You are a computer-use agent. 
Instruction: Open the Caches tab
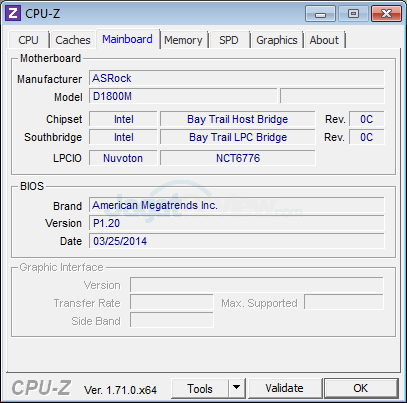[73, 40]
